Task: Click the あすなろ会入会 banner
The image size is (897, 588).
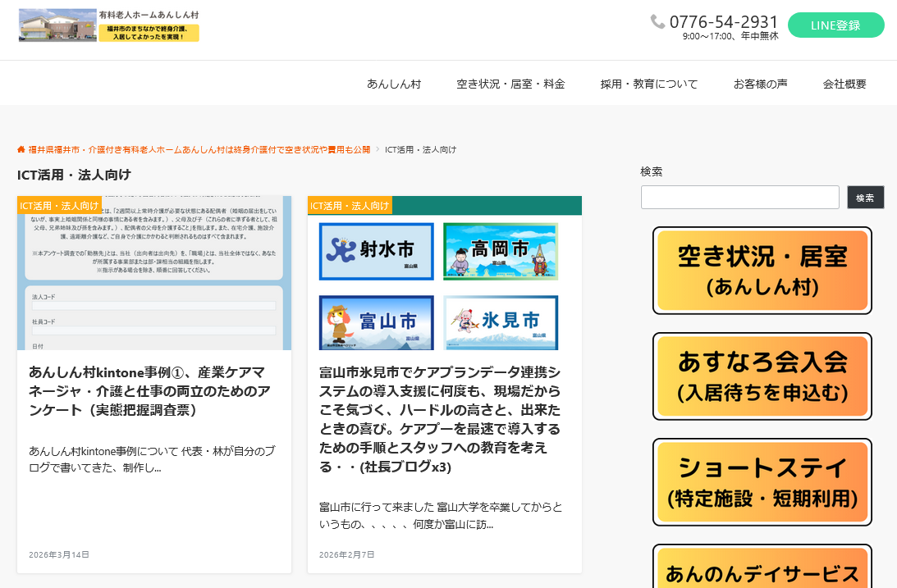Action: point(762,376)
